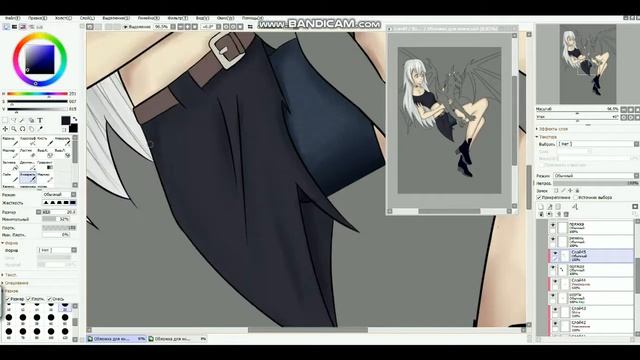Screen dimensions: 640x360
Task: Show the color mixer panel icon
Action: 31,27
